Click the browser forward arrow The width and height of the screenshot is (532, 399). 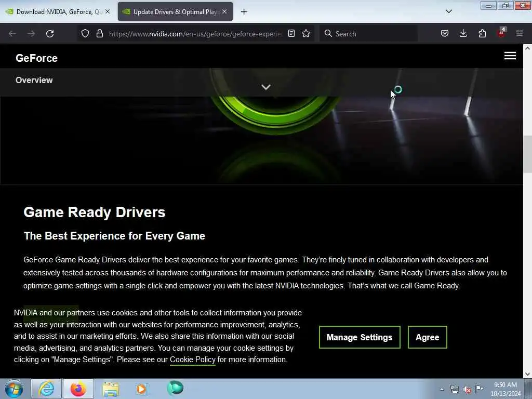tap(31, 34)
